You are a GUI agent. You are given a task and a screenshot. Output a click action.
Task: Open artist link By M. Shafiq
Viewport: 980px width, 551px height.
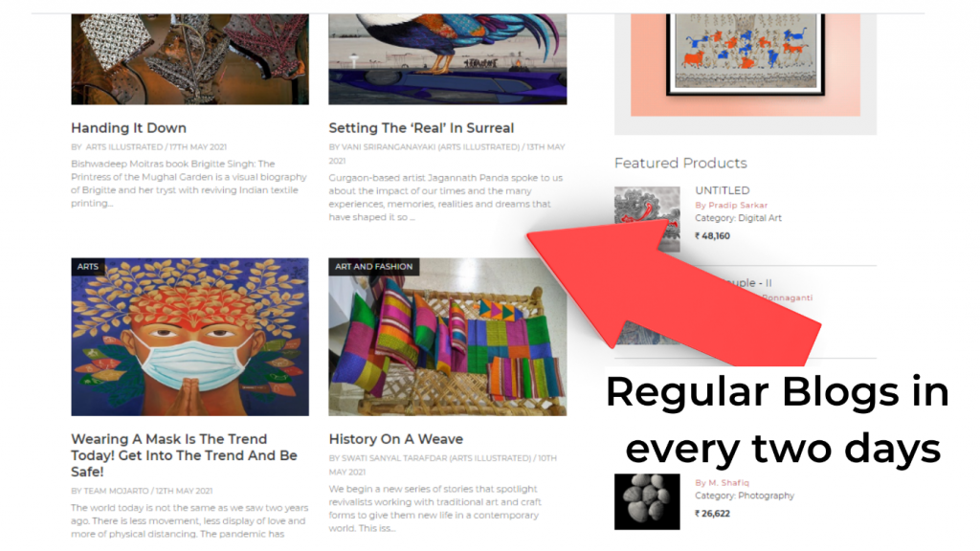tap(722, 483)
